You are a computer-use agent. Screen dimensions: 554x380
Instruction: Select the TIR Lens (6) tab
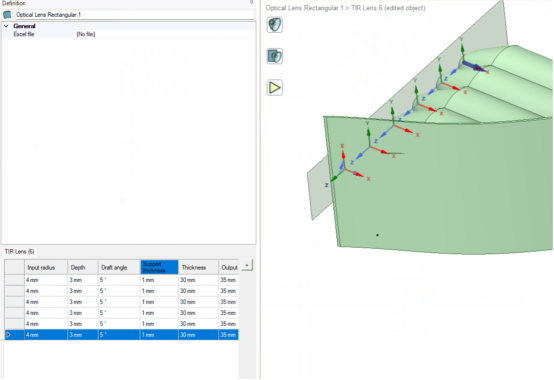[19, 251]
